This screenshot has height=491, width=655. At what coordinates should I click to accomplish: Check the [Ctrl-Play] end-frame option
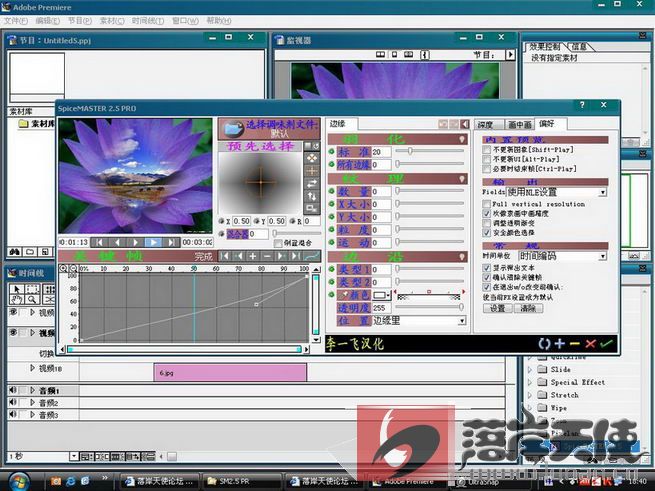(x=486, y=169)
